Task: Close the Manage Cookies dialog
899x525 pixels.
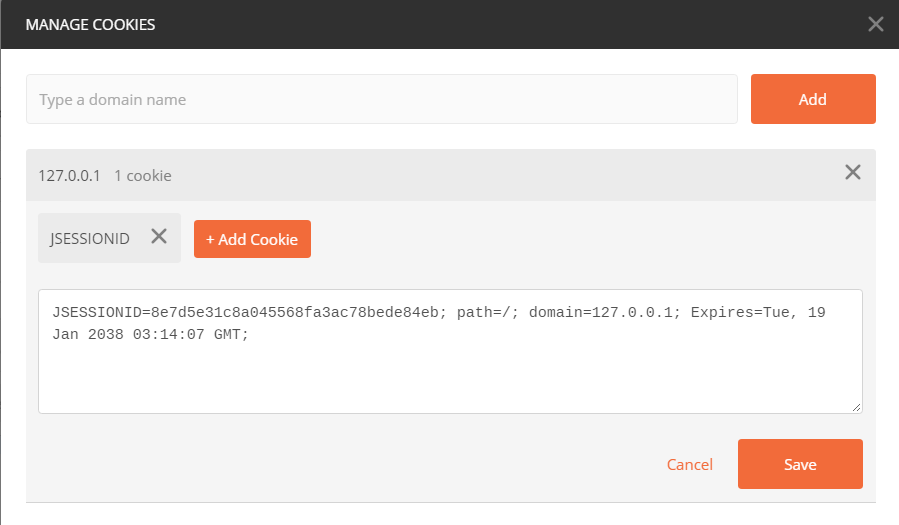Action: (x=875, y=24)
